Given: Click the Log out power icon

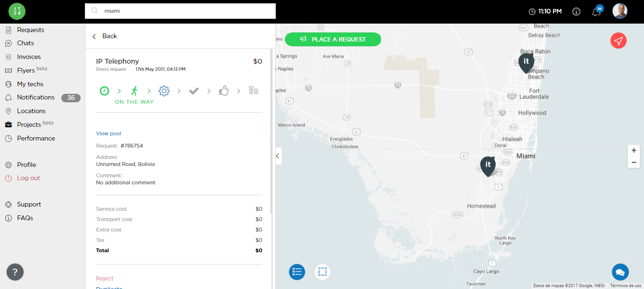Looking at the screenshot, I should (8, 178).
